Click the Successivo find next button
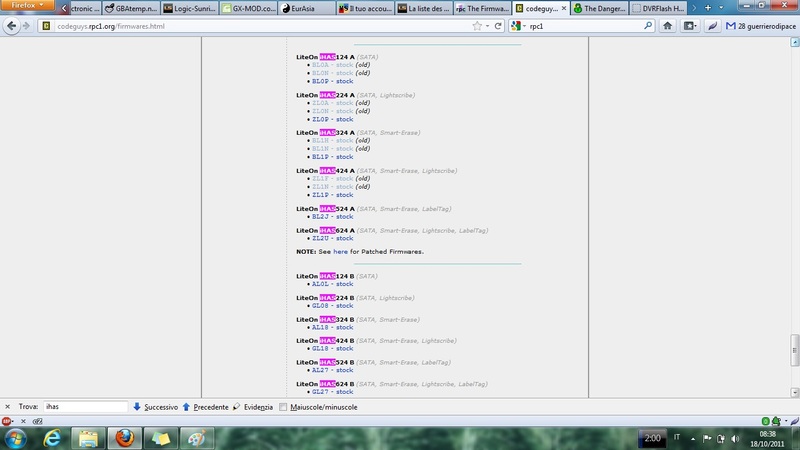Screen dimensions: 800x450 155,407
